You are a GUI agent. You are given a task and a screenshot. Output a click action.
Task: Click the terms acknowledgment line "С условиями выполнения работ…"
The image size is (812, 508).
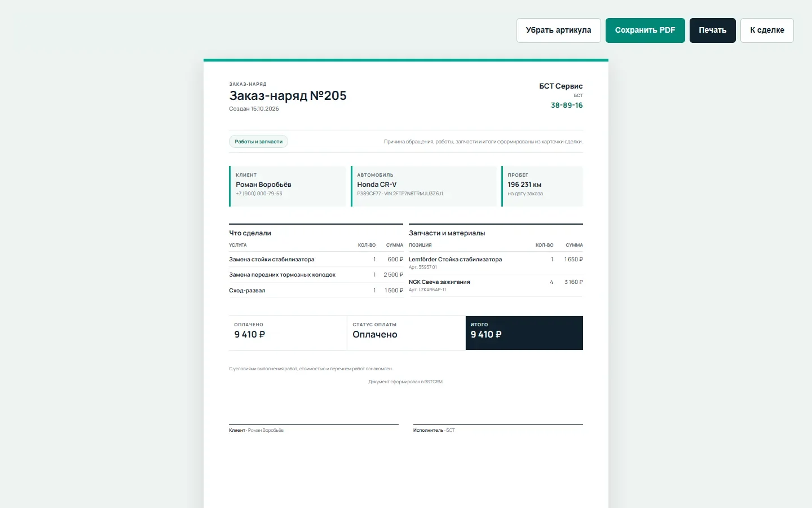tap(311, 369)
